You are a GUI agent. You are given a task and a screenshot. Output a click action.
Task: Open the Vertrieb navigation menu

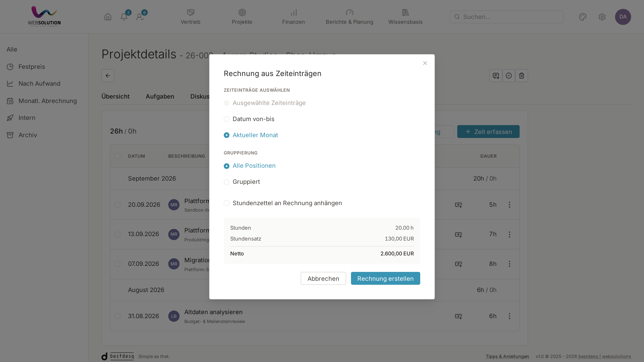click(191, 17)
